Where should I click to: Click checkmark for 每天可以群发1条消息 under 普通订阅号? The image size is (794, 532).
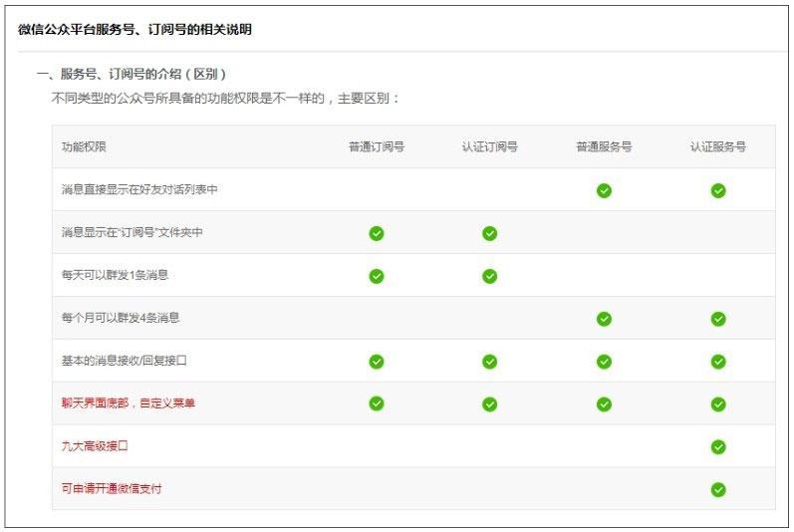pos(377,276)
